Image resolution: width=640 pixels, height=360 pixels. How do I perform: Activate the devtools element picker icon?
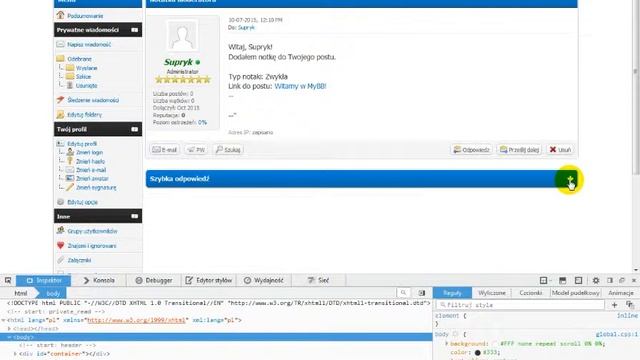(x=8, y=280)
